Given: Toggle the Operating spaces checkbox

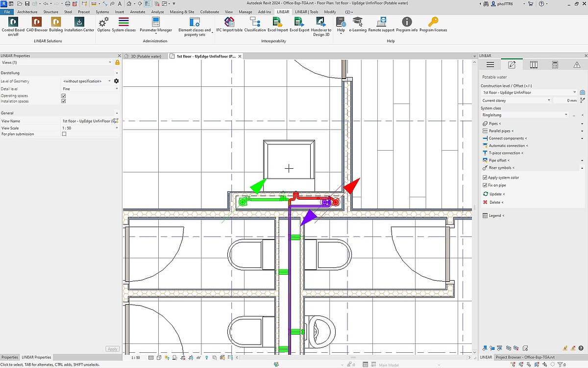Looking at the screenshot, I should point(64,96).
